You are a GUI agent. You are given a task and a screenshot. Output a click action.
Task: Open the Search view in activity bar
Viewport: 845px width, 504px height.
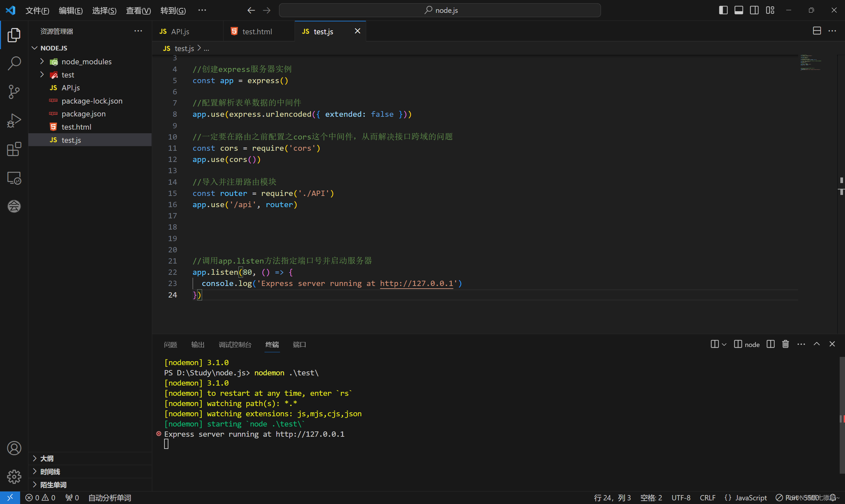[14, 64]
